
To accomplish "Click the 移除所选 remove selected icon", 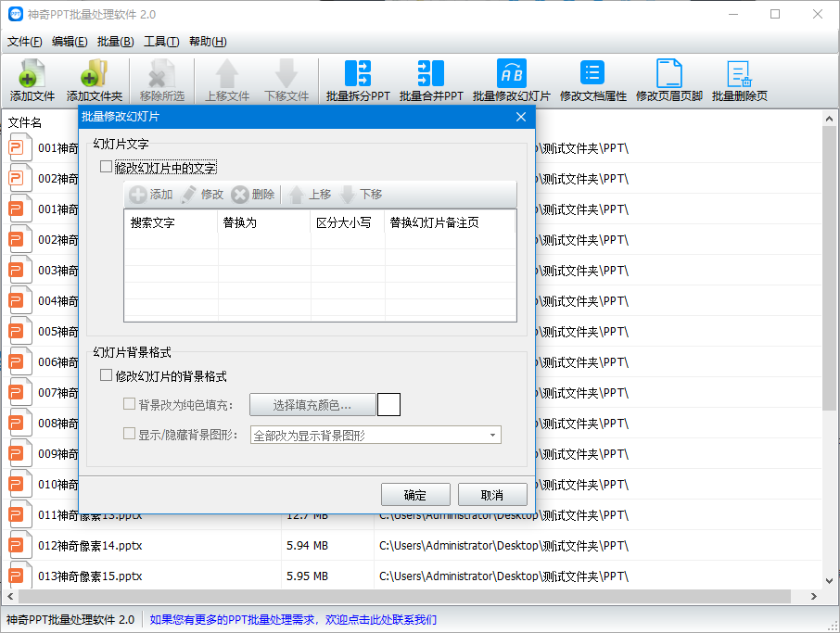I will pyautogui.click(x=161, y=73).
